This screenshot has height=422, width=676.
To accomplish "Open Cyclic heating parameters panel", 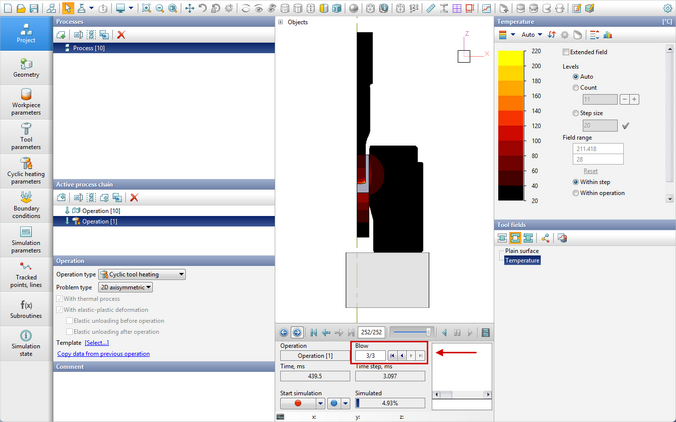I will tap(26, 170).
